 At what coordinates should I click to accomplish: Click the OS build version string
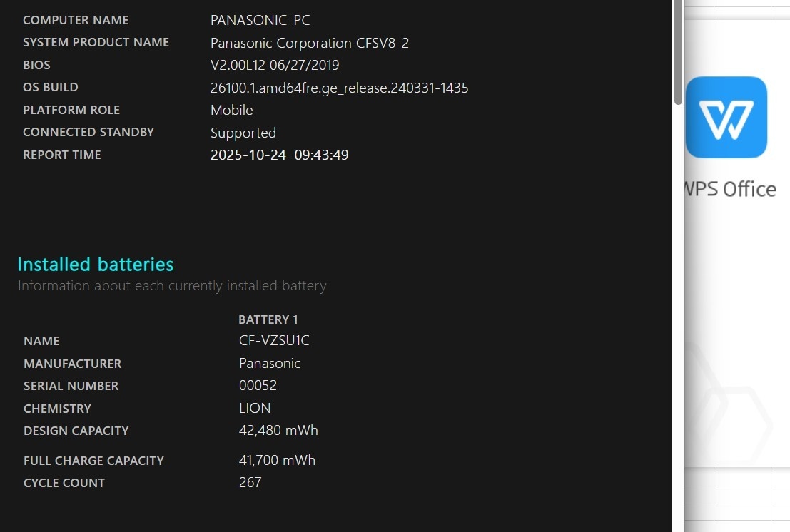(339, 88)
